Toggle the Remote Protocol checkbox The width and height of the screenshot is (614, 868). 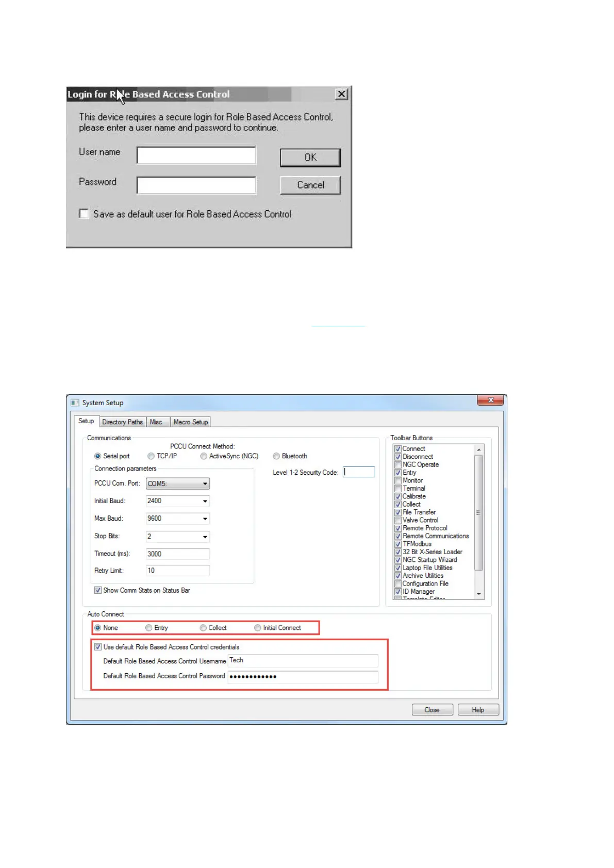[398, 528]
